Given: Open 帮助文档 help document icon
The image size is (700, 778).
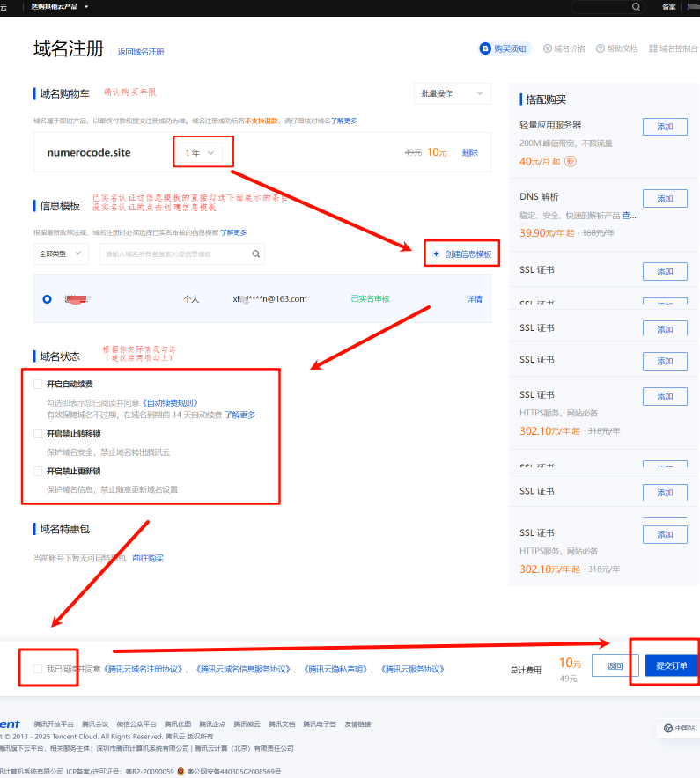Looking at the screenshot, I should click(x=601, y=49).
